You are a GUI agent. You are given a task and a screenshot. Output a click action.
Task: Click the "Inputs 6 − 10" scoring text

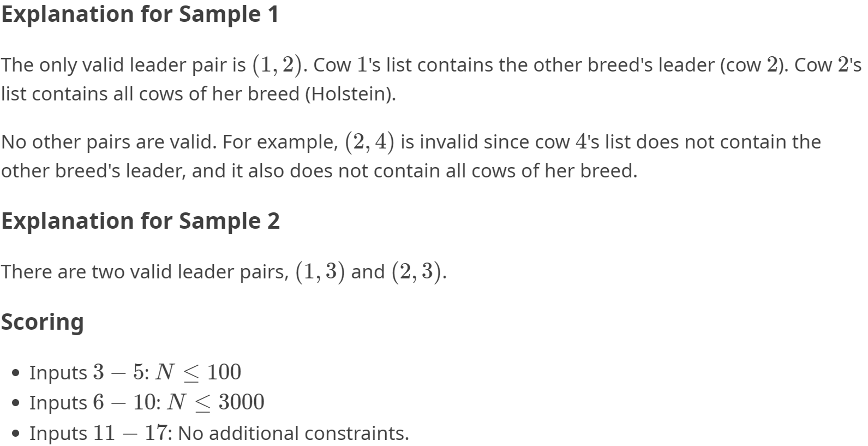94,402
